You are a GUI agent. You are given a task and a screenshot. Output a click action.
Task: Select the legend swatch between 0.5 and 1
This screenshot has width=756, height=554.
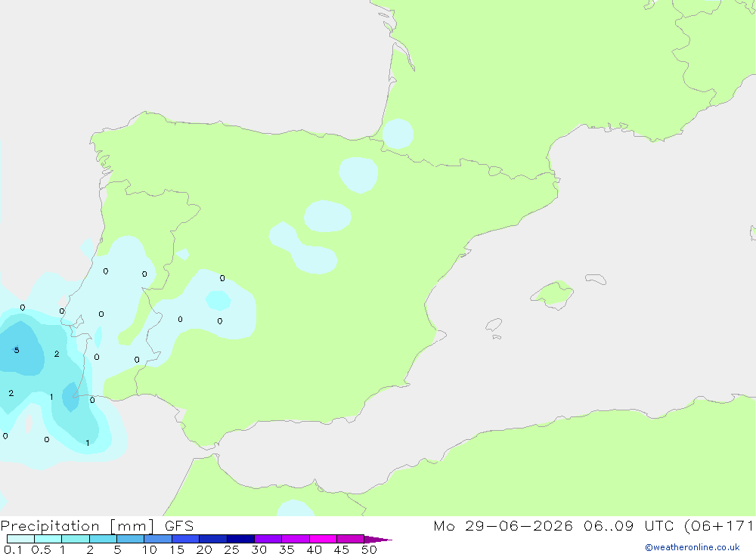pos(48,539)
